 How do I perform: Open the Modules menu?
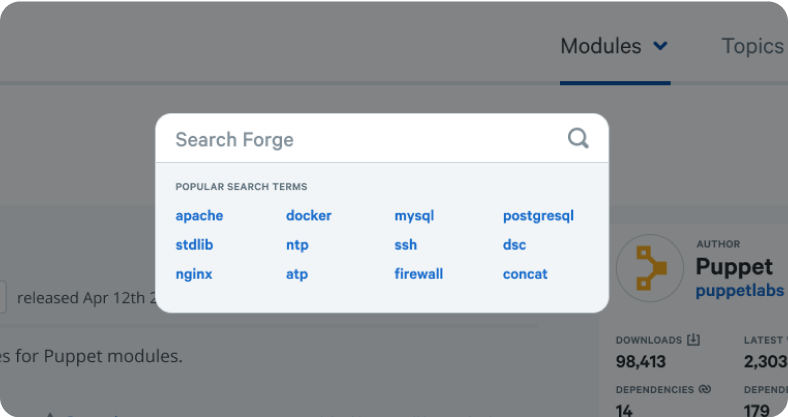click(x=601, y=46)
